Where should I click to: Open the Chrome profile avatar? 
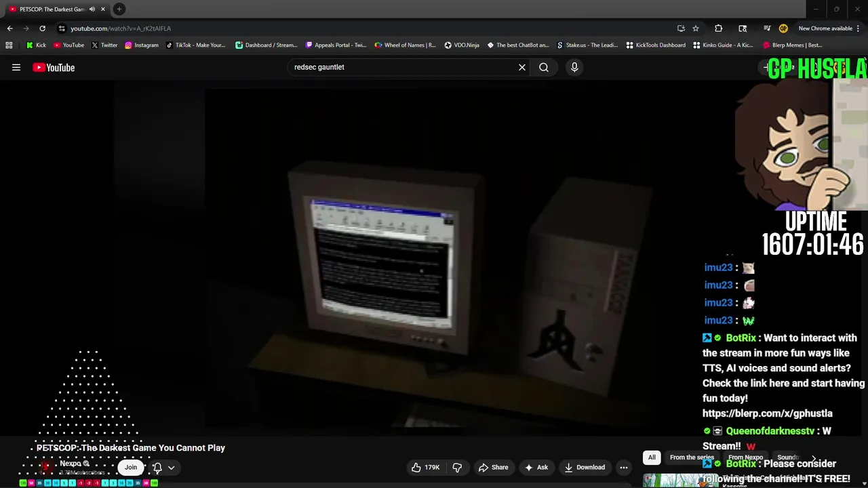tap(783, 28)
